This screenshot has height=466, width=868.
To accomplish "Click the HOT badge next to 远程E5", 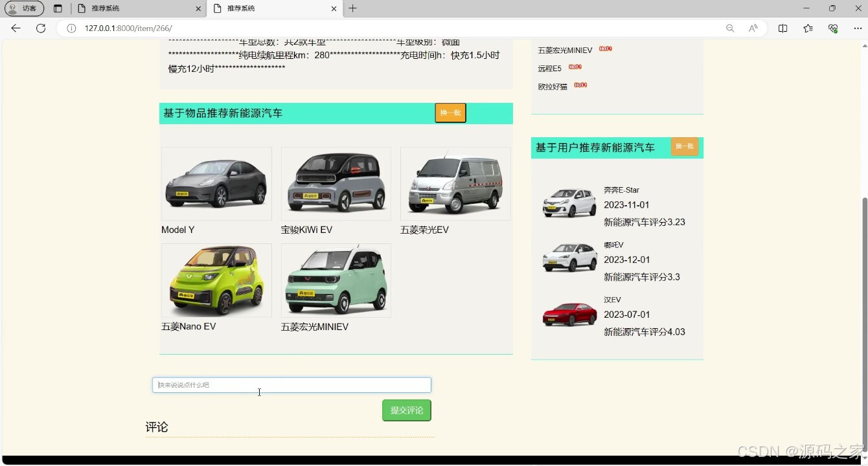I will click(575, 67).
